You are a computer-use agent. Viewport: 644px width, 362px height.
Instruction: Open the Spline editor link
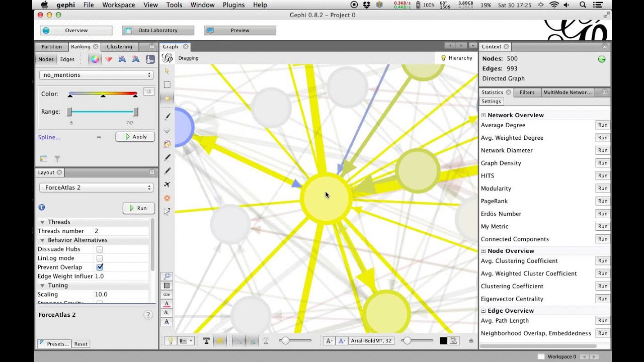coord(49,137)
